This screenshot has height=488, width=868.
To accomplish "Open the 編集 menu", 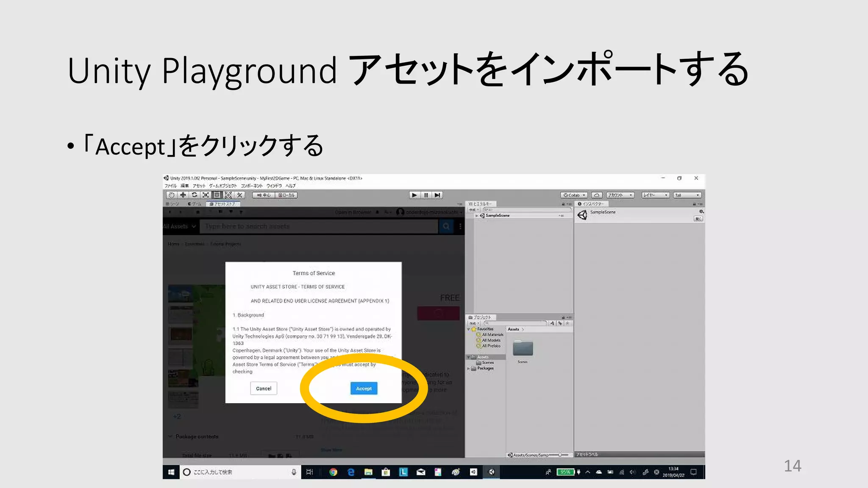I will coord(184,186).
